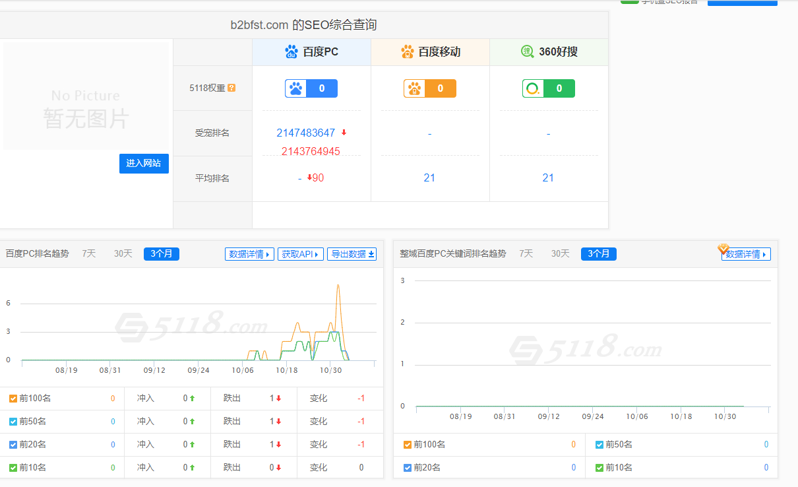Click the Baidu mobile weight badge 0
The image size is (798, 487).
tap(430, 89)
